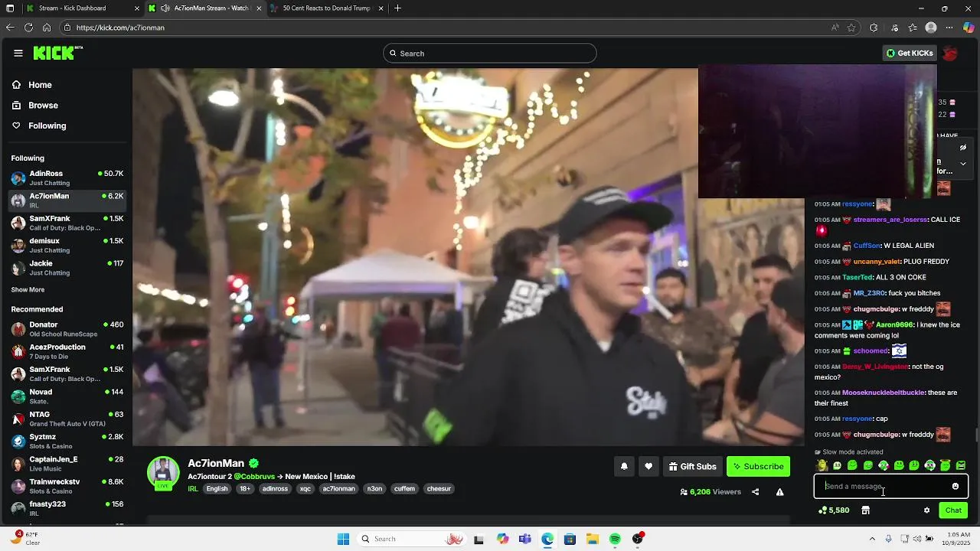
Task: Open Syztmz recommended channel
Action: 67,441
